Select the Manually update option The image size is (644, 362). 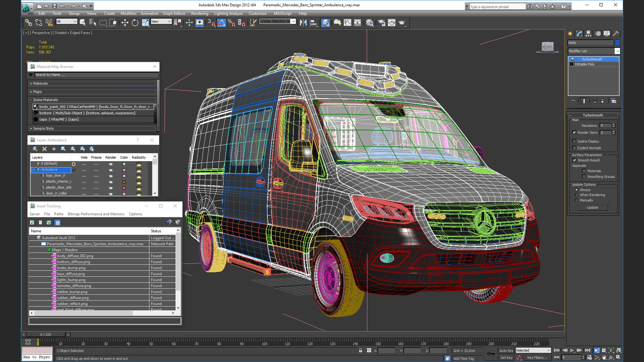click(577, 200)
